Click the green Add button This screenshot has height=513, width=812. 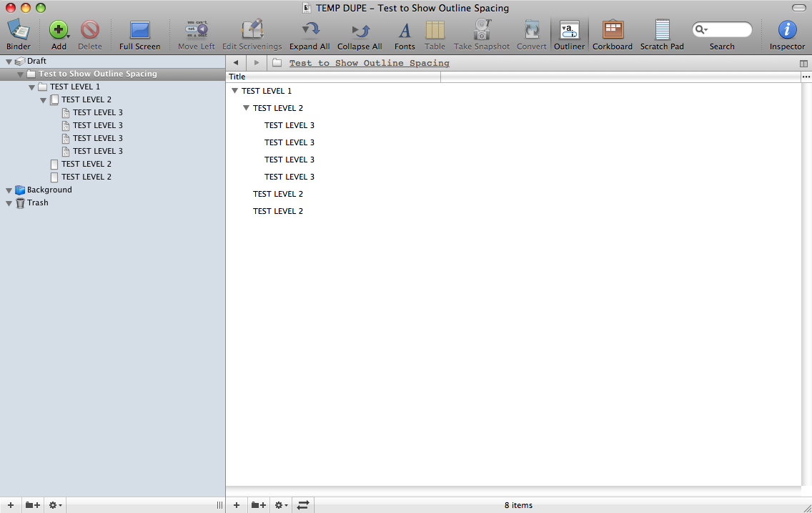pos(58,30)
